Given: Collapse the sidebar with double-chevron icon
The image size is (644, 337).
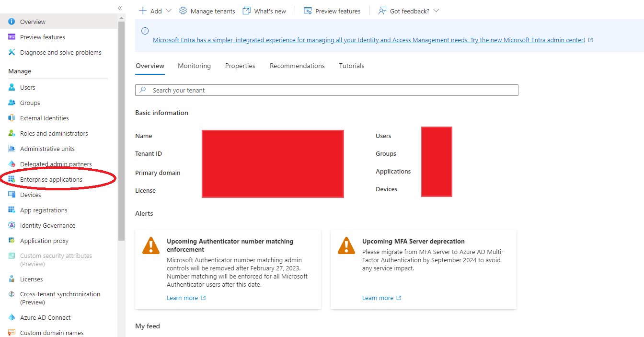Looking at the screenshot, I should click(120, 8).
